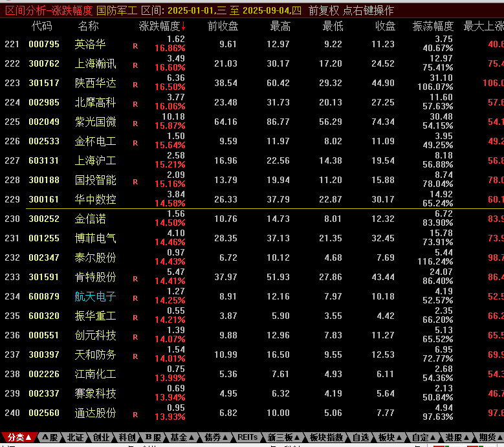504x447 pixels.
Task: Click the 区间分析-涨跌幅度 title text
Action: 49,10
